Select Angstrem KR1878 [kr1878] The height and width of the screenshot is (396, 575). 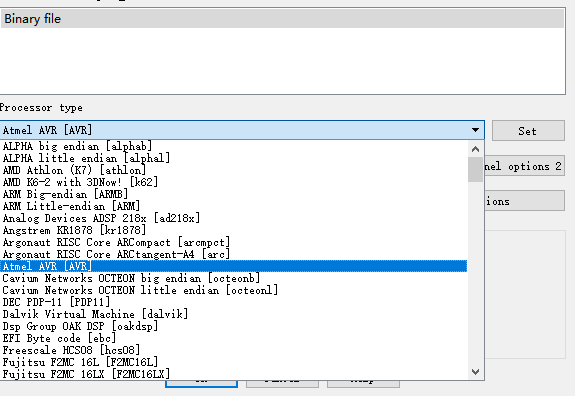pos(234,230)
